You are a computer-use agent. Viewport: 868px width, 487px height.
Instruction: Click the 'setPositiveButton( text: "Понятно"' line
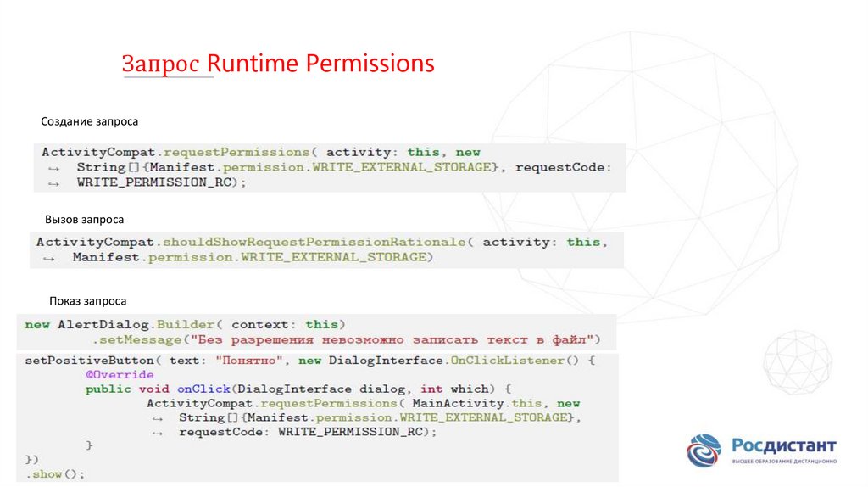[x=310, y=361]
